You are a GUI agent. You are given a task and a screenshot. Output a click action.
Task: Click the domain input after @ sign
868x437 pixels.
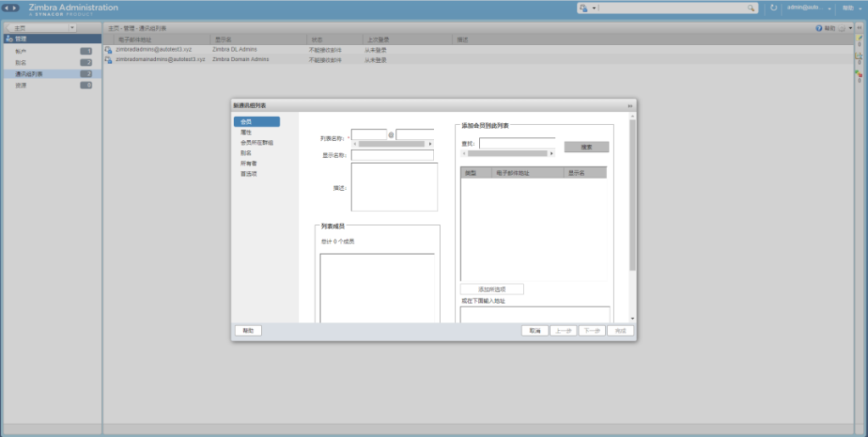[x=415, y=134]
